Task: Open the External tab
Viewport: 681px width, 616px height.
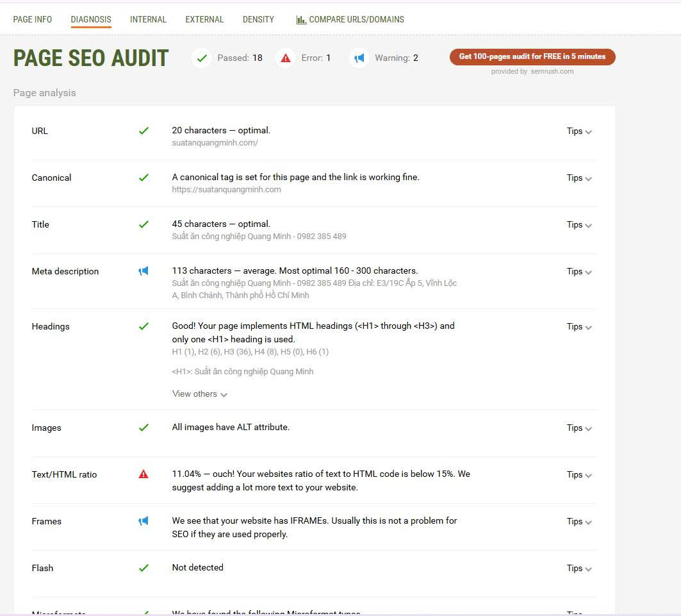Action: click(x=204, y=19)
